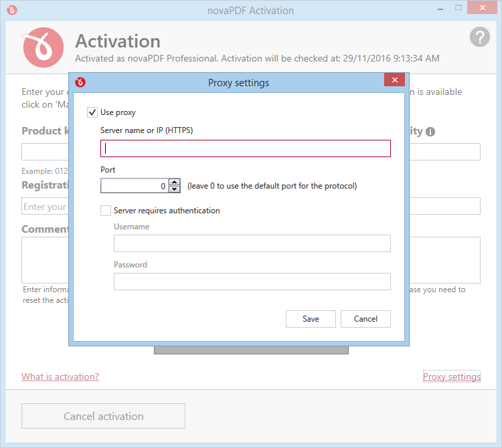Uncheck the Use proxy checkbox
The height and width of the screenshot is (448, 502).
pos(92,112)
